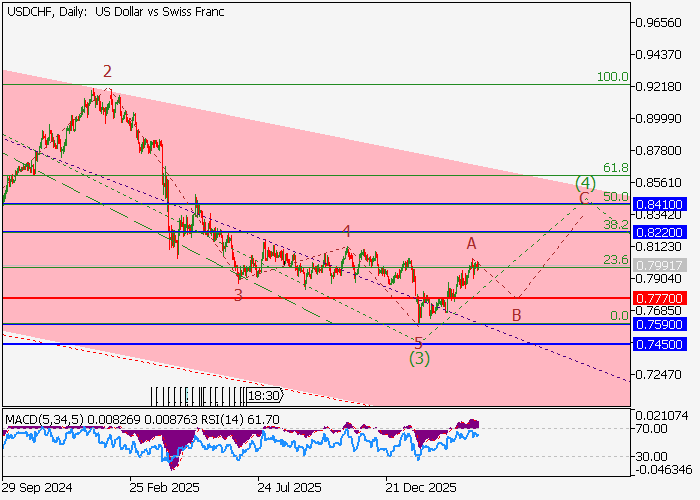Select wave label 4 on the chart

(346, 231)
